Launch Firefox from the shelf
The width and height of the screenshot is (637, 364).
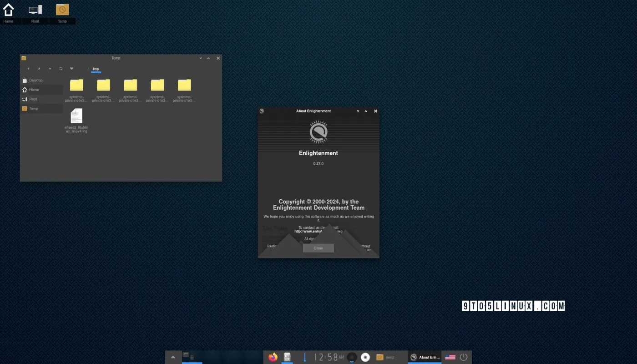coord(273,357)
